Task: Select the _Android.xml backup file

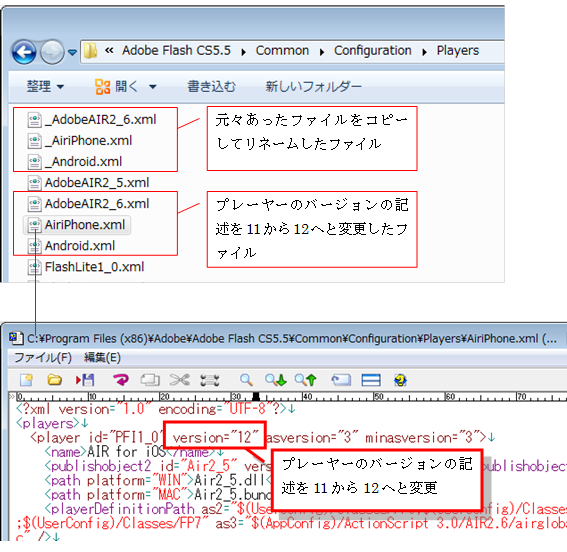Action: click(75, 162)
